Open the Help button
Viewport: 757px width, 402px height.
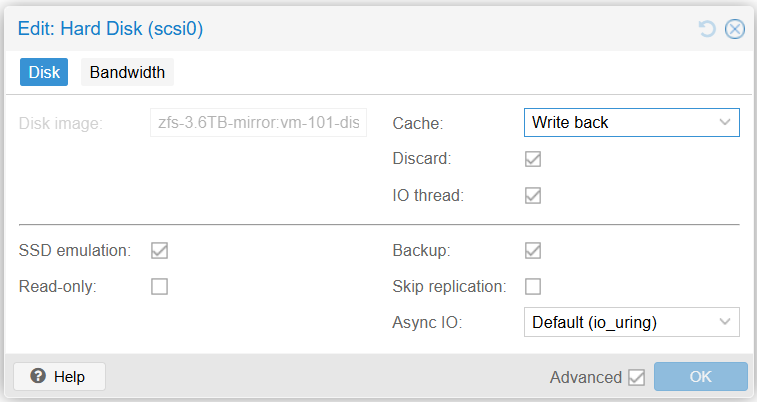(59, 376)
